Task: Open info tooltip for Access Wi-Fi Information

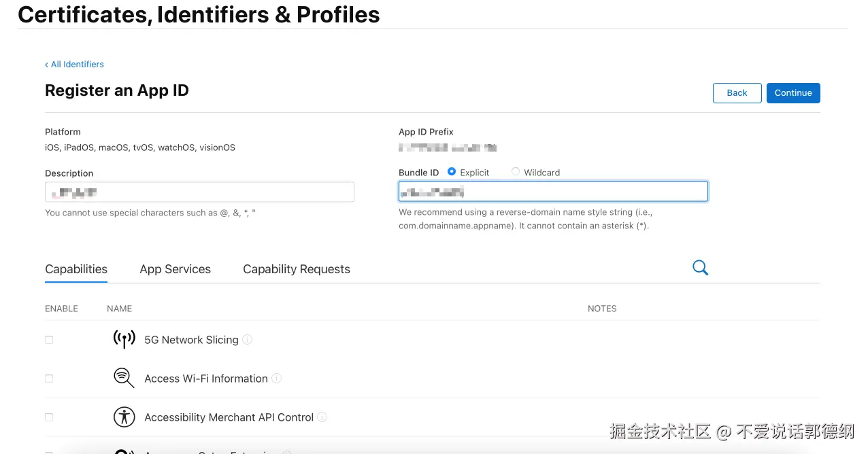Action: (x=277, y=378)
